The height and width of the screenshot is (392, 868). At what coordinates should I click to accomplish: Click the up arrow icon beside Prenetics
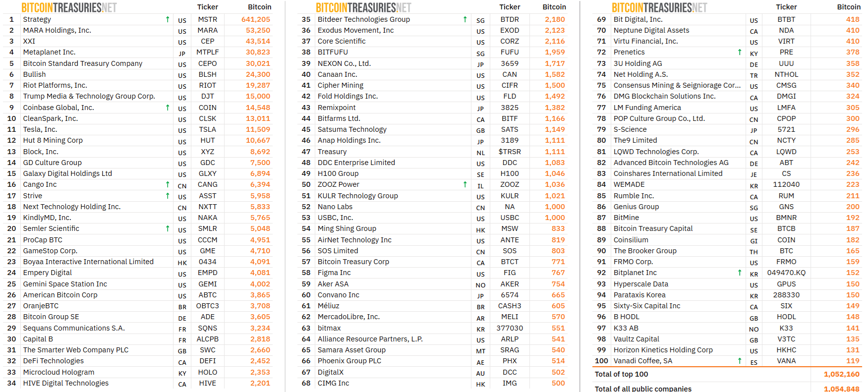(740, 52)
